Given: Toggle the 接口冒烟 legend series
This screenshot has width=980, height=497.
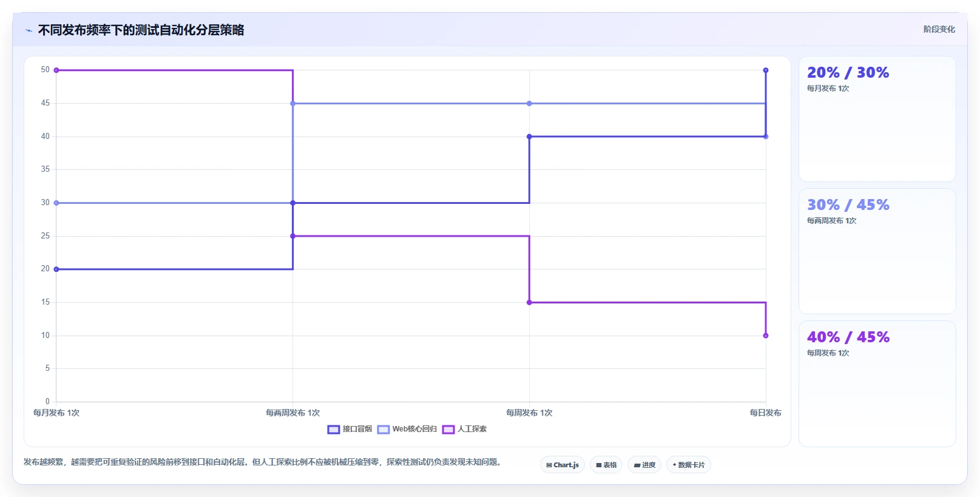Looking at the screenshot, I should pyautogui.click(x=350, y=429).
